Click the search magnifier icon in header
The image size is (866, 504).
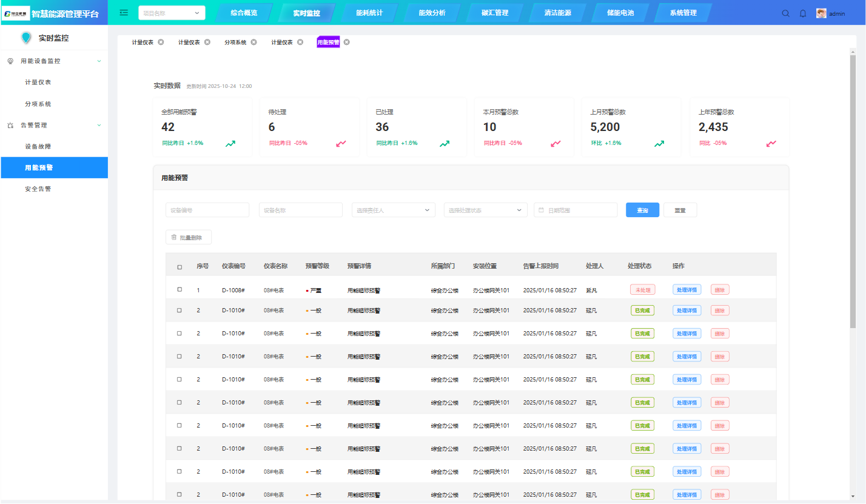coord(785,13)
